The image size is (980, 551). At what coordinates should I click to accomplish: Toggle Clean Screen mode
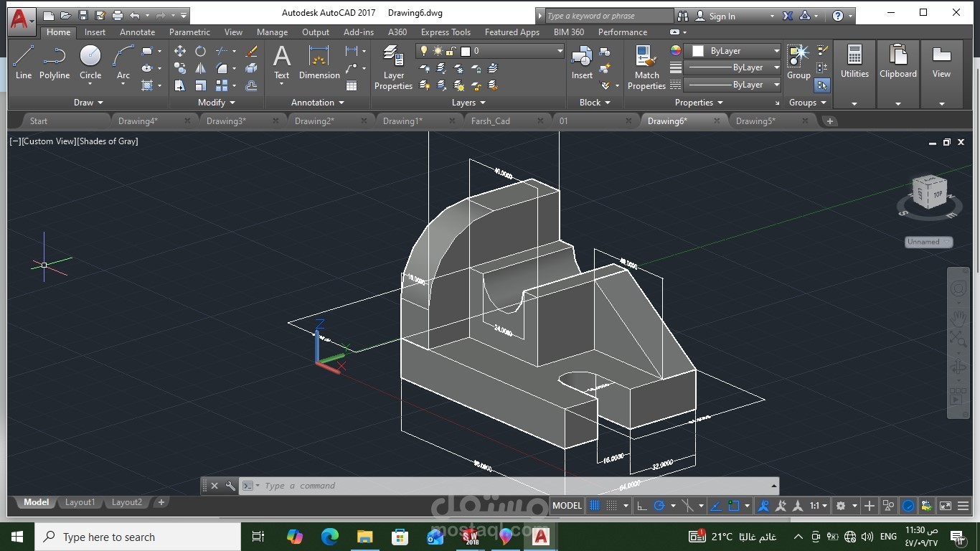click(946, 506)
